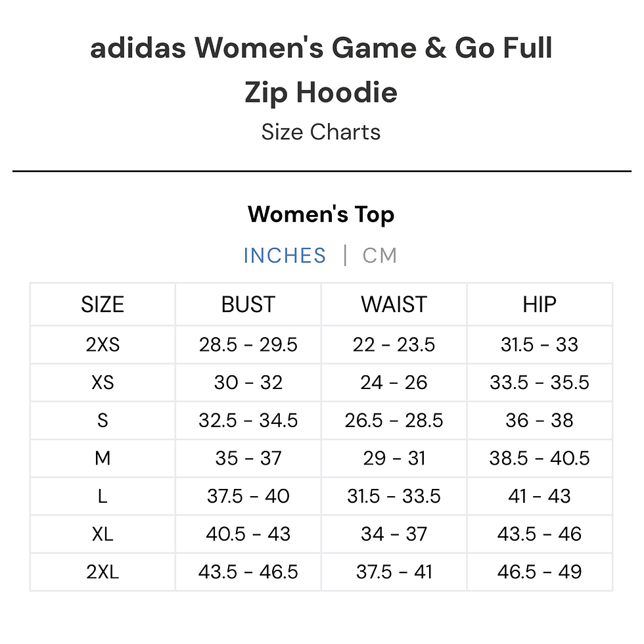Select the INCHES unit tab
The width and height of the screenshot is (644, 644).
point(285,256)
